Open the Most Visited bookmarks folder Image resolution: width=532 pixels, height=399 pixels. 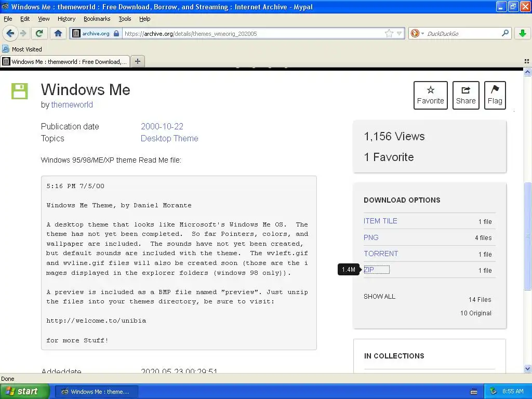[x=22, y=49]
